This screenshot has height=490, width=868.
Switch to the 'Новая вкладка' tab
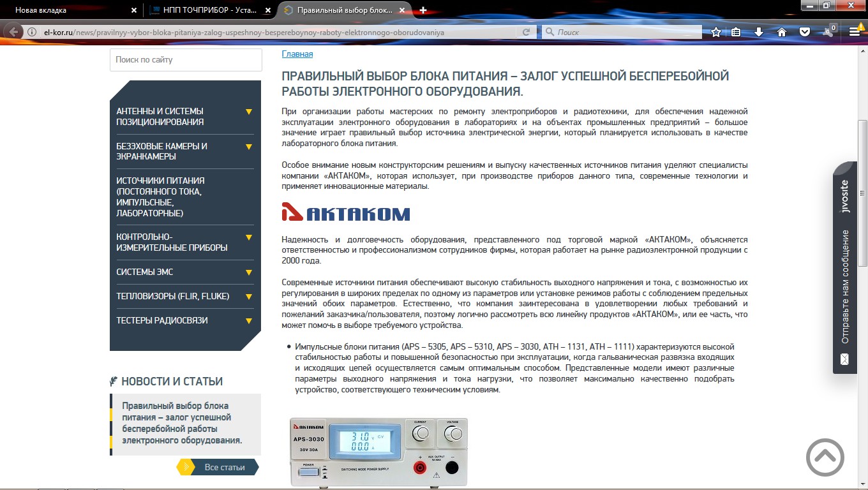(x=70, y=10)
